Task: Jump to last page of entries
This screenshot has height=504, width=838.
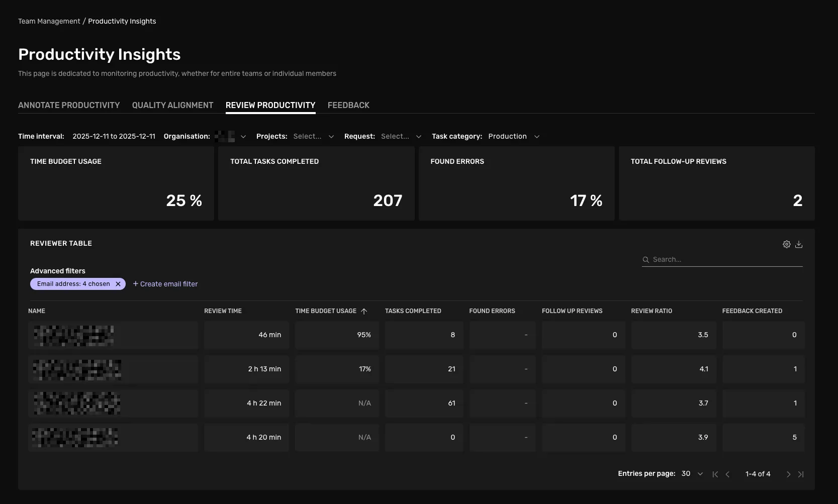Action: click(x=801, y=474)
